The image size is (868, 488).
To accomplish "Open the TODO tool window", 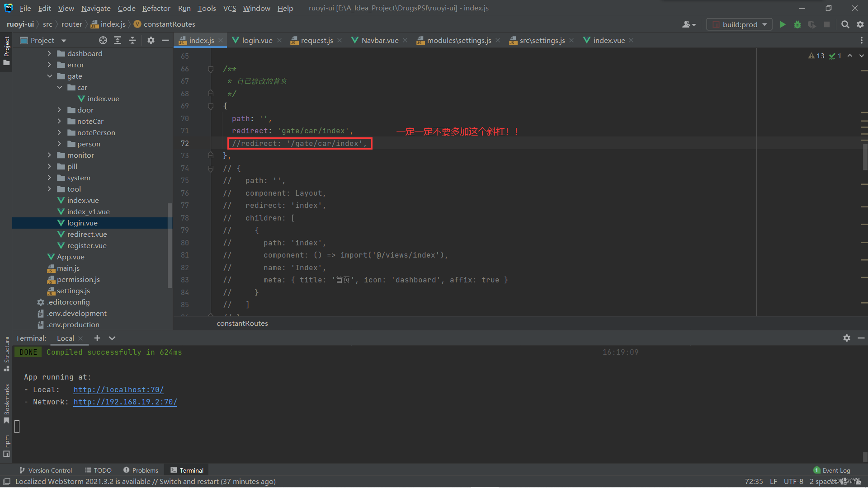I will click(98, 470).
